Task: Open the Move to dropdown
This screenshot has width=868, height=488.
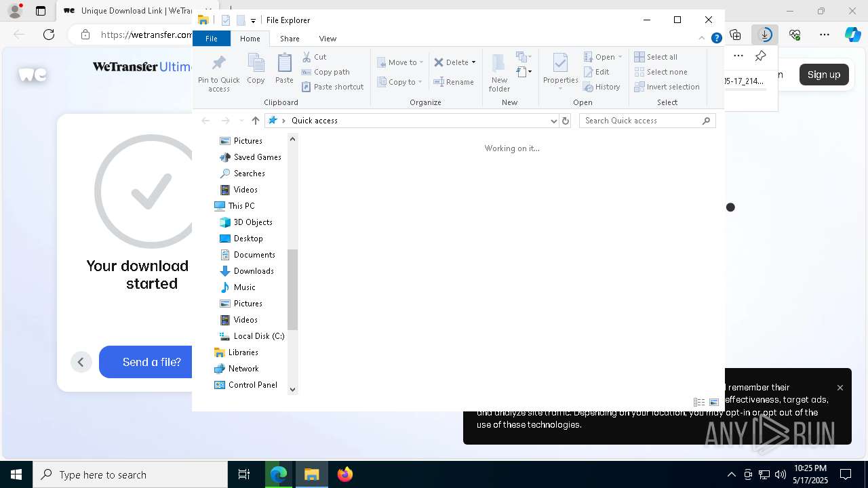Action: click(x=400, y=62)
